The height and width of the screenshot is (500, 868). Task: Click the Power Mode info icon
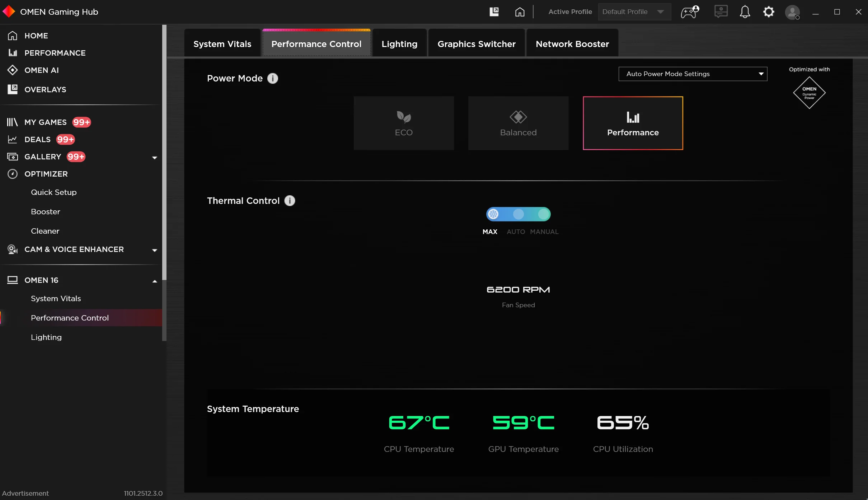tap(273, 78)
